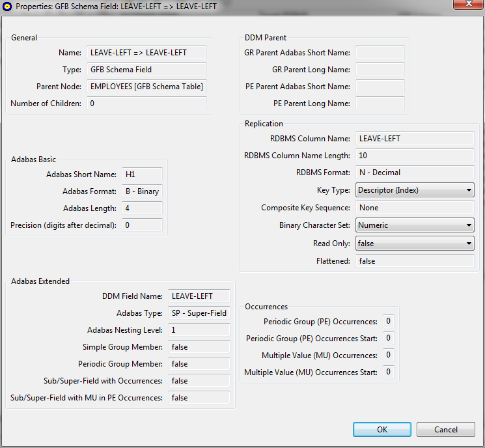
Task: Open the Read Only dropdown
Action: [x=414, y=244]
